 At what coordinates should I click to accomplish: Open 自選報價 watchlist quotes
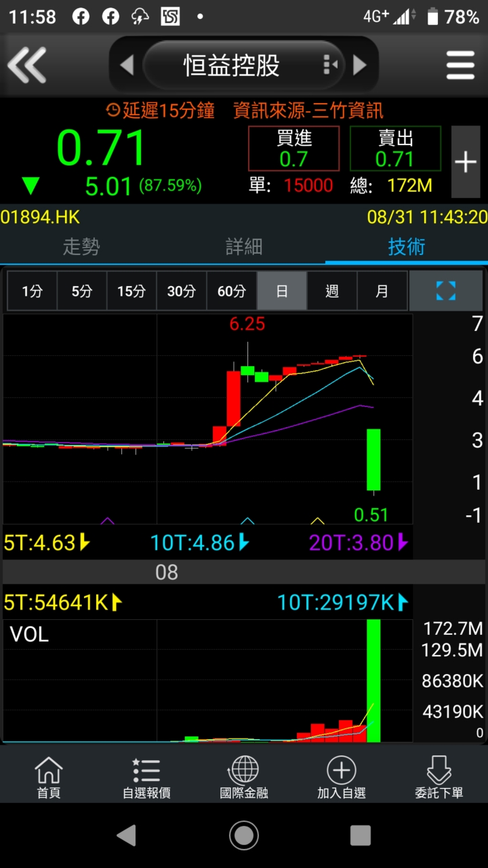(x=146, y=777)
